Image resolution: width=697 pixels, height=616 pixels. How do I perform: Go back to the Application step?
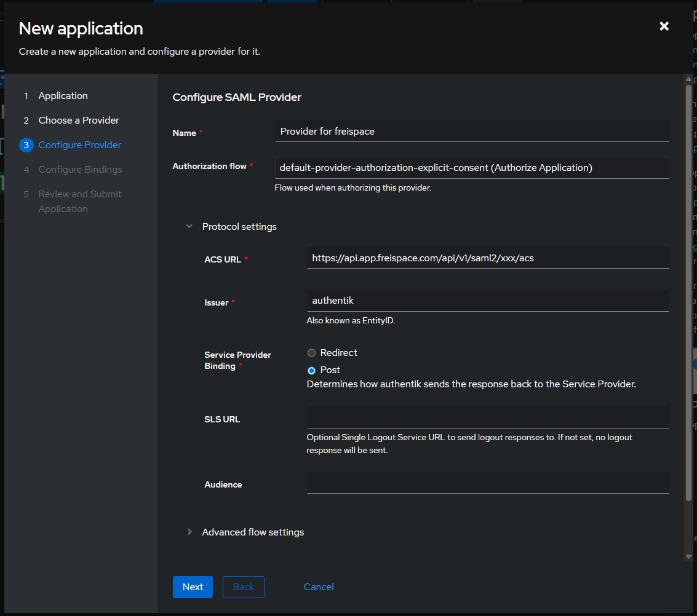pyautogui.click(x=63, y=95)
